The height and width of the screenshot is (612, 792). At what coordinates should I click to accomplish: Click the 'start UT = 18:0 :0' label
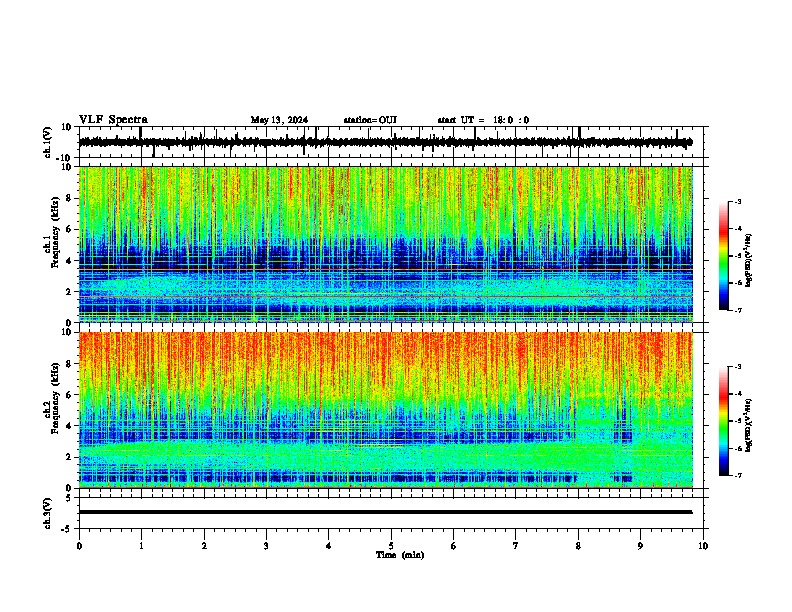point(483,120)
